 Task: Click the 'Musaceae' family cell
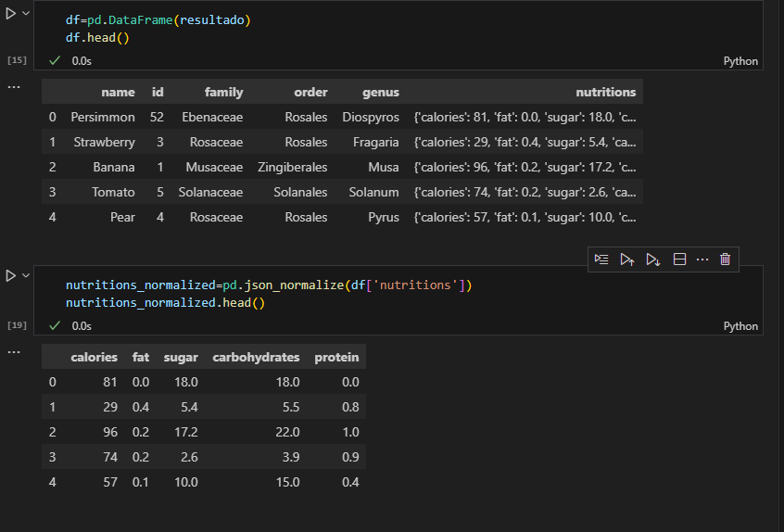[214, 167]
